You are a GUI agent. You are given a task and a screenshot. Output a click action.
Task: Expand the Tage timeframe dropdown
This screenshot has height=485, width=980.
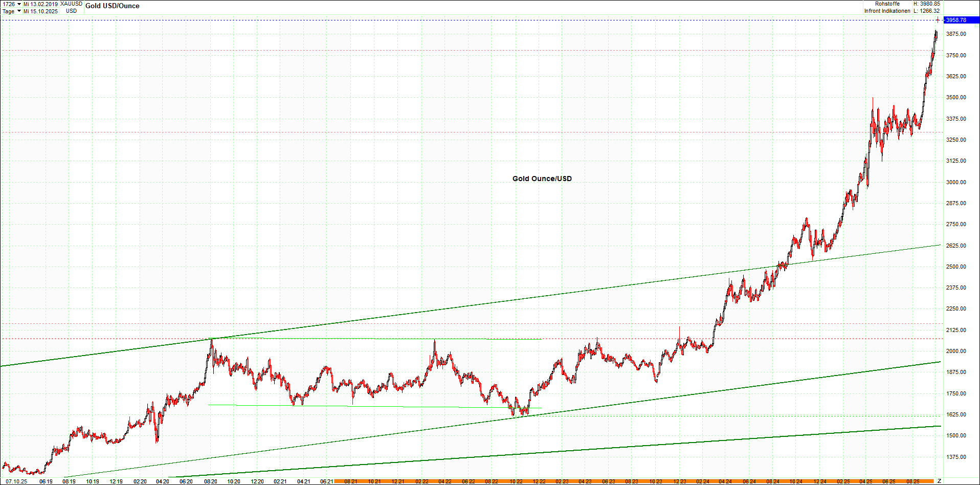[x=19, y=11]
